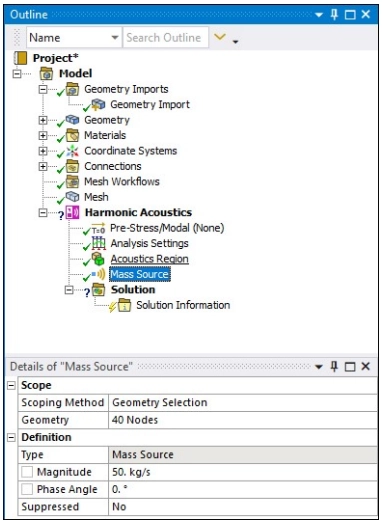Screen dimensions: 382x526
Task: Close the Outline panel
Action: click(x=366, y=14)
